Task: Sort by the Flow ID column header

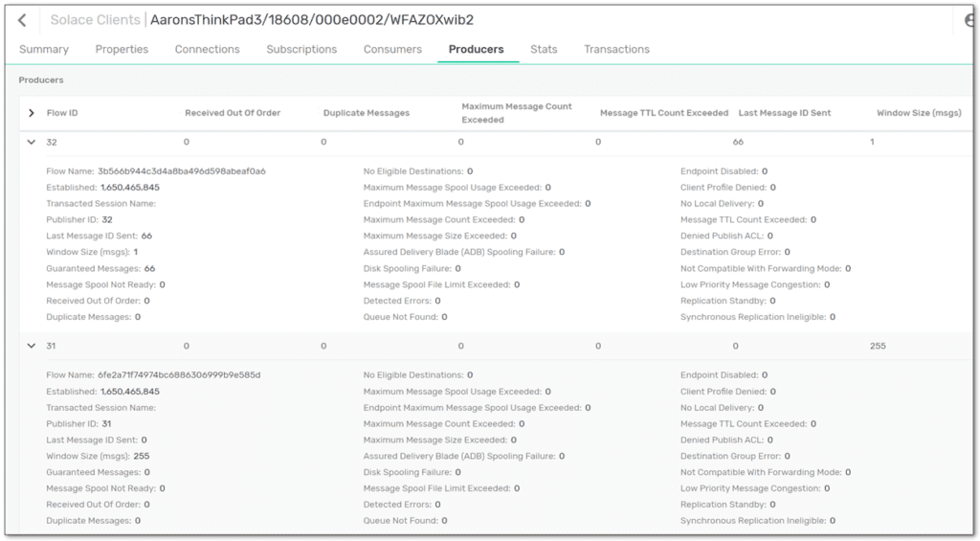Action: (62, 113)
